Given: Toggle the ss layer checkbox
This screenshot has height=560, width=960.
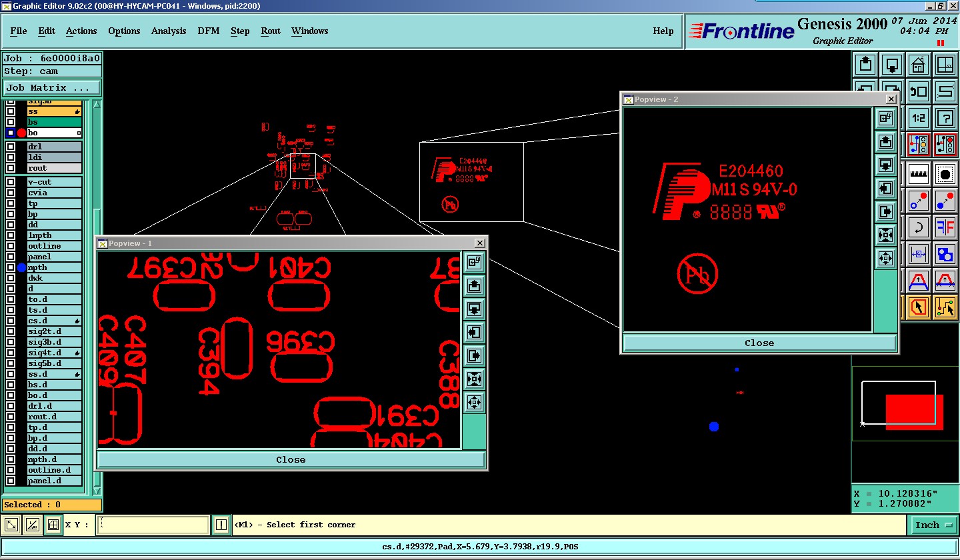Looking at the screenshot, I should point(10,112).
